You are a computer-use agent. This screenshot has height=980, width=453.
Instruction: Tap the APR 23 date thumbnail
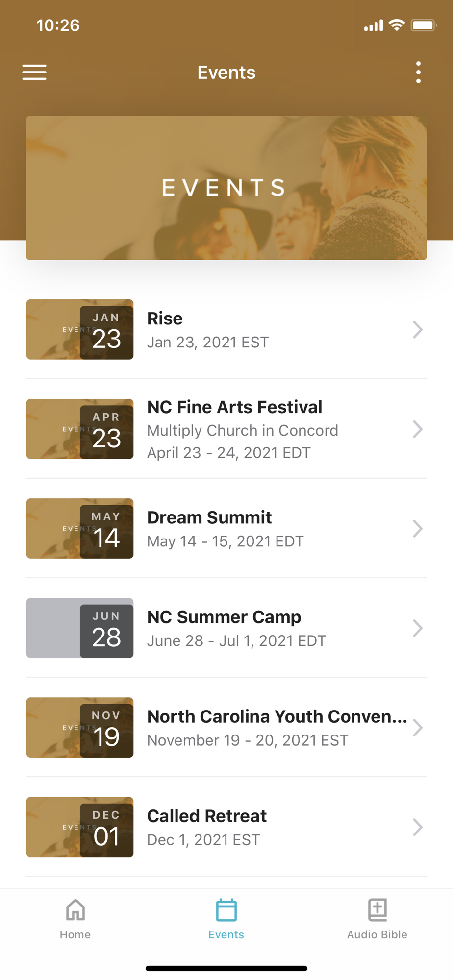coord(80,429)
